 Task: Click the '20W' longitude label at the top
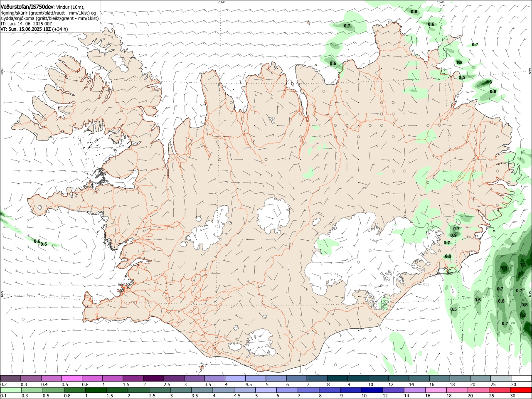tap(221, 2)
